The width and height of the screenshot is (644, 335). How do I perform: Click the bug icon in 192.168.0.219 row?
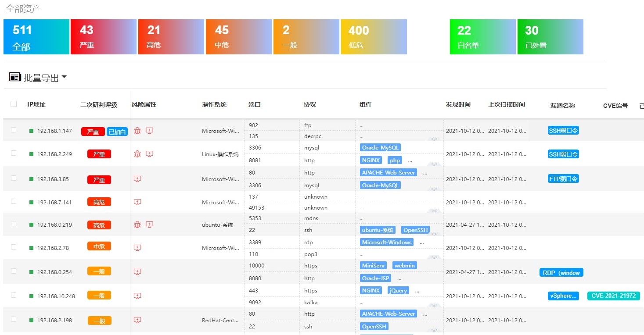tap(137, 225)
